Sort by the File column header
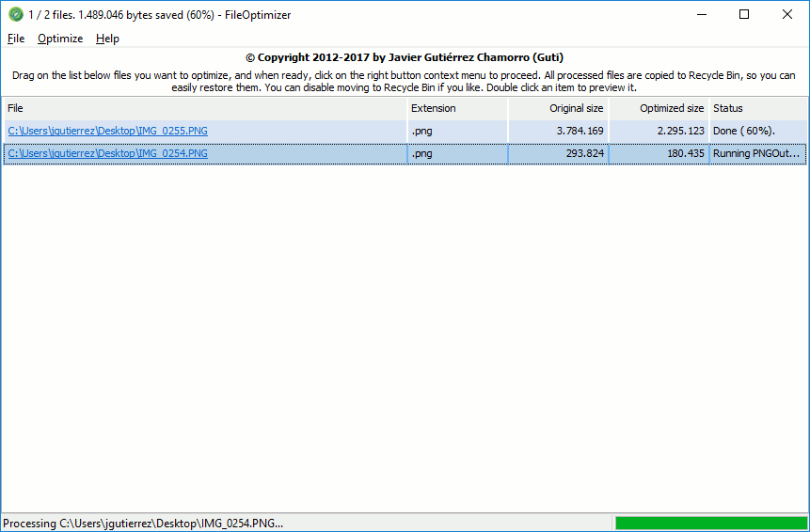This screenshot has width=810, height=532. [x=205, y=108]
